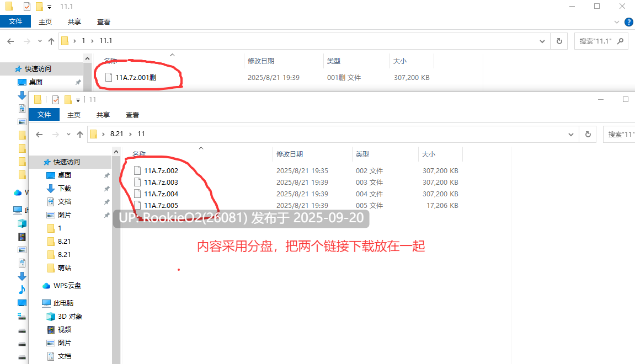Select 此电脑 in window 11 sidebar
The height and width of the screenshot is (364, 635).
63,303
